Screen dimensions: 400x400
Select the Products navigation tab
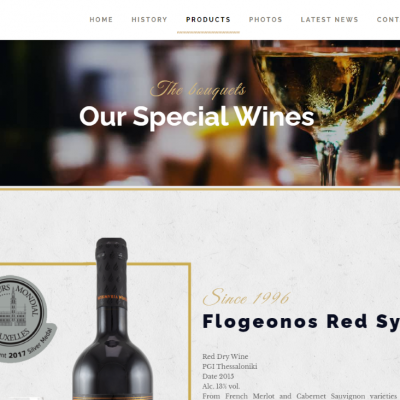[208, 20]
